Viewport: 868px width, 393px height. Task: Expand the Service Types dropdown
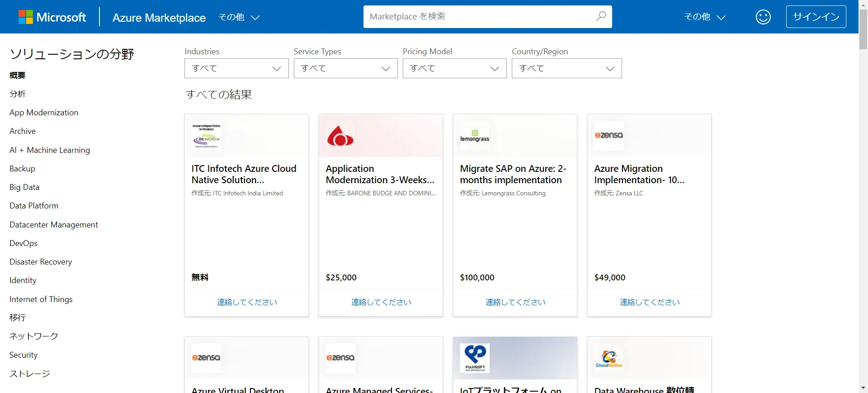(x=345, y=68)
